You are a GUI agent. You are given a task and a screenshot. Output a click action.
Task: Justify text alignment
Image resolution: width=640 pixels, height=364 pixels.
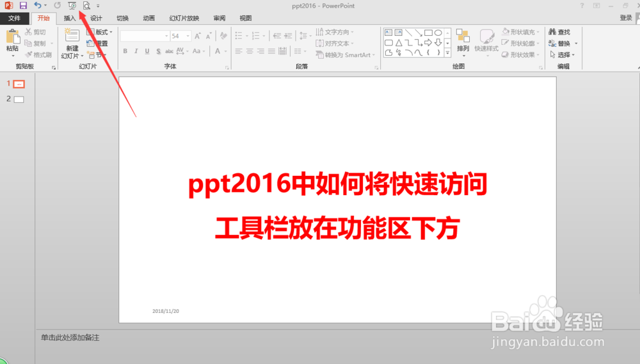tap(271, 51)
